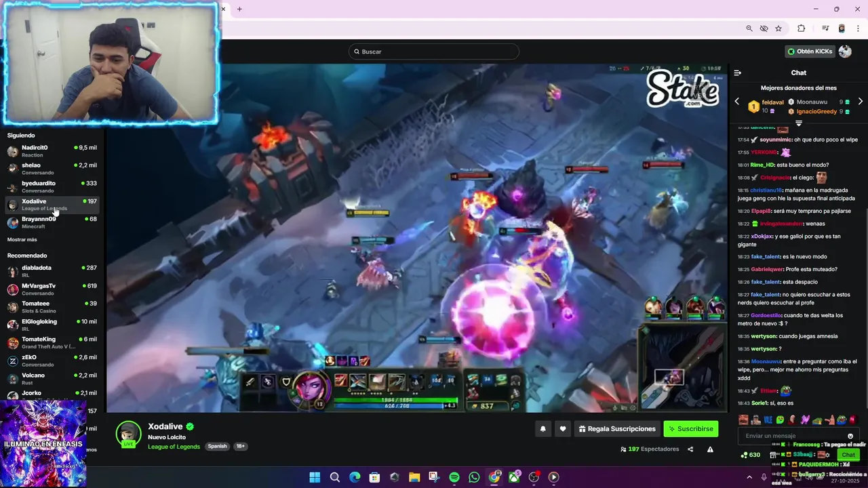Viewport: 868px width, 488px height.
Task: Collapse the chat panel with arrow-lines icon
Action: (738, 73)
